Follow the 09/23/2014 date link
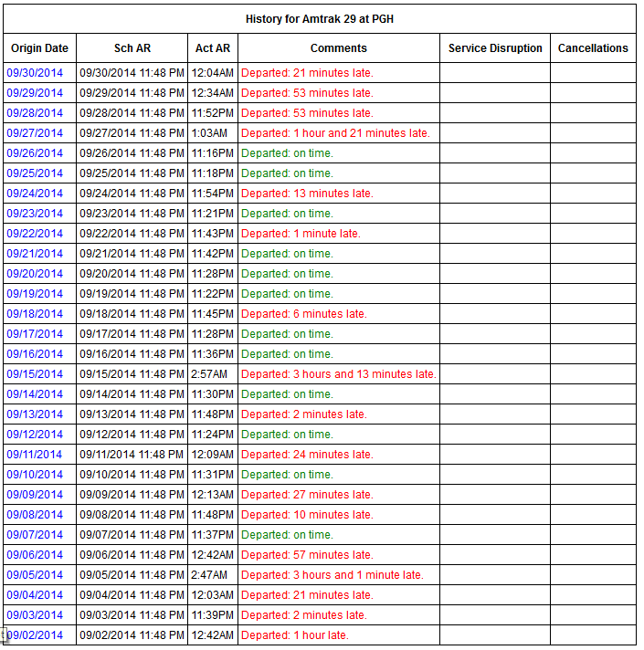 point(35,214)
